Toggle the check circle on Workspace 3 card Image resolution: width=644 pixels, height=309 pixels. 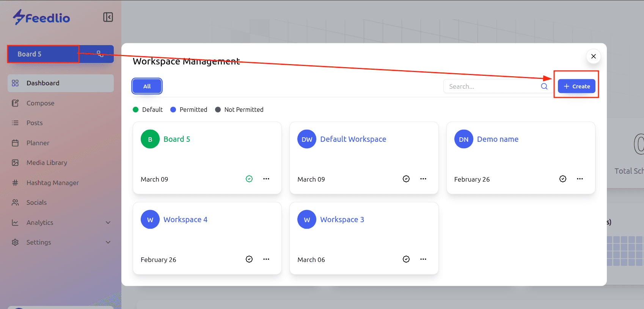coord(406,259)
